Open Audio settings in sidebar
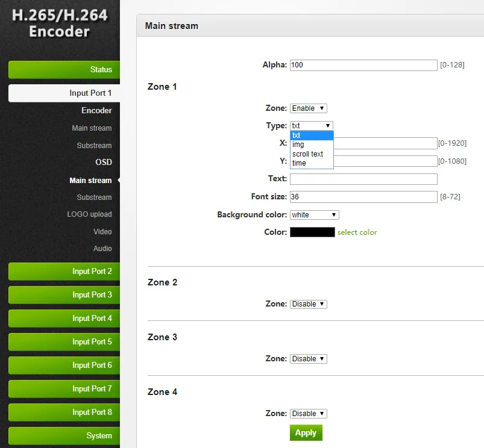Viewport: 484px width, 448px height. coord(102,249)
